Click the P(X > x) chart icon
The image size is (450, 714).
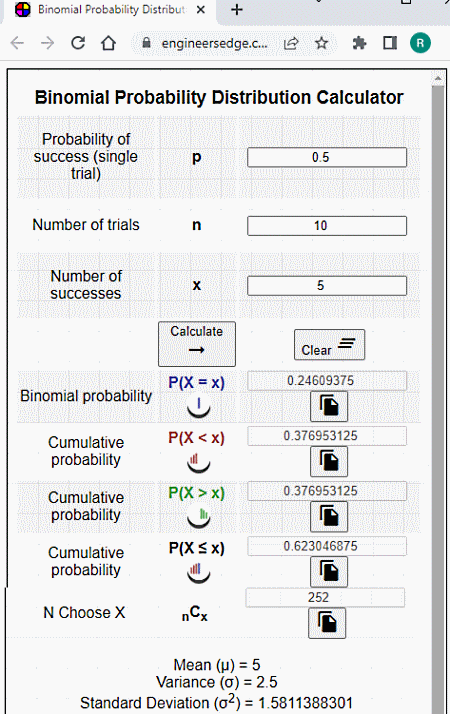199,517
